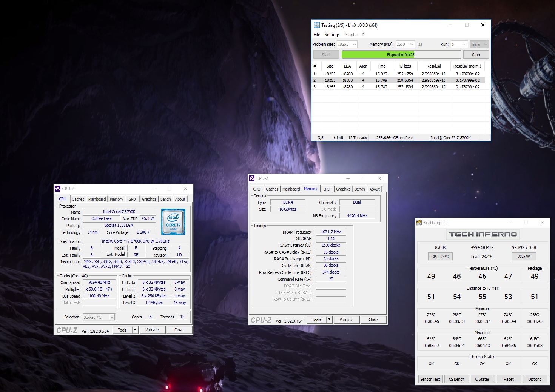The width and height of the screenshot is (555, 392).
Task: Switch to the Mainboard tab in CPU-Z Processor window
Action: 97,199
